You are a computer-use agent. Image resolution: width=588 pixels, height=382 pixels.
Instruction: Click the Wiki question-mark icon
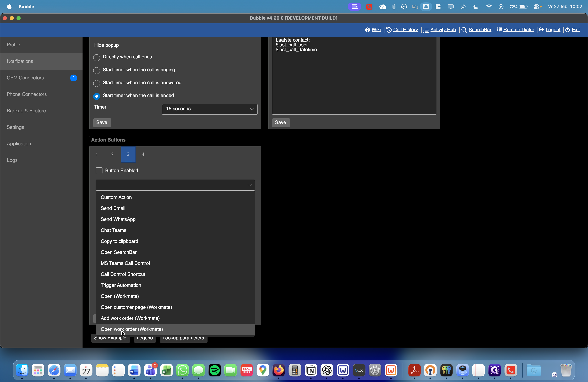coord(367,30)
